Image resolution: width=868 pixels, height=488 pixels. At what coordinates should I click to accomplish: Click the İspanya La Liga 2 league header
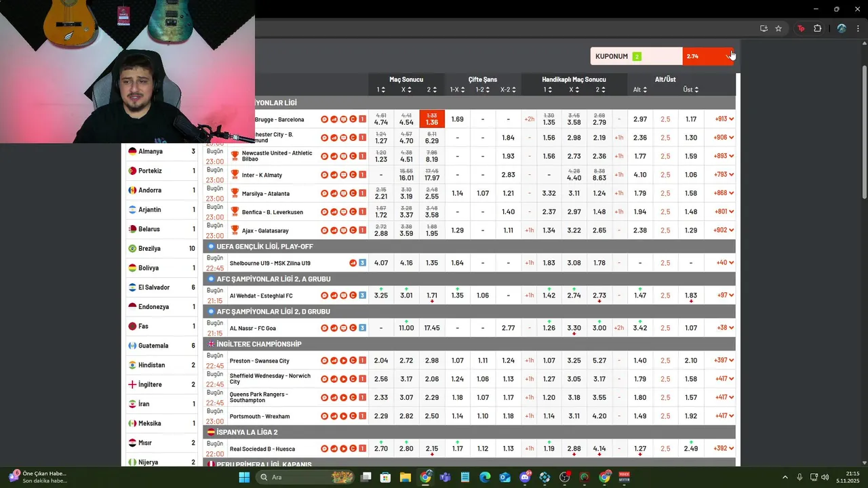click(x=469, y=432)
